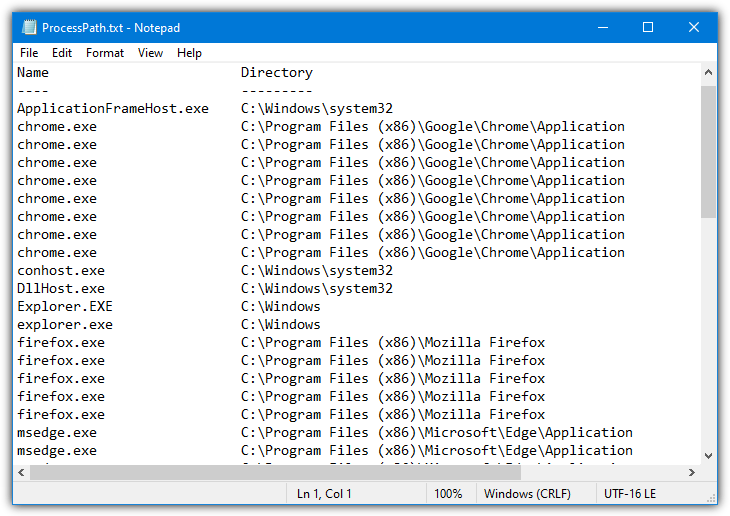
Task: Click the window resize grip corner
Action: click(711, 498)
